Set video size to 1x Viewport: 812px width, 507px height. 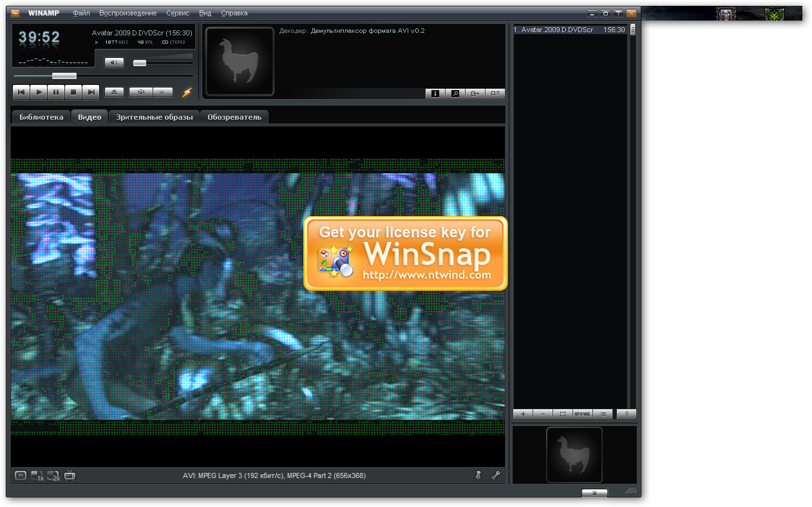[37, 475]
